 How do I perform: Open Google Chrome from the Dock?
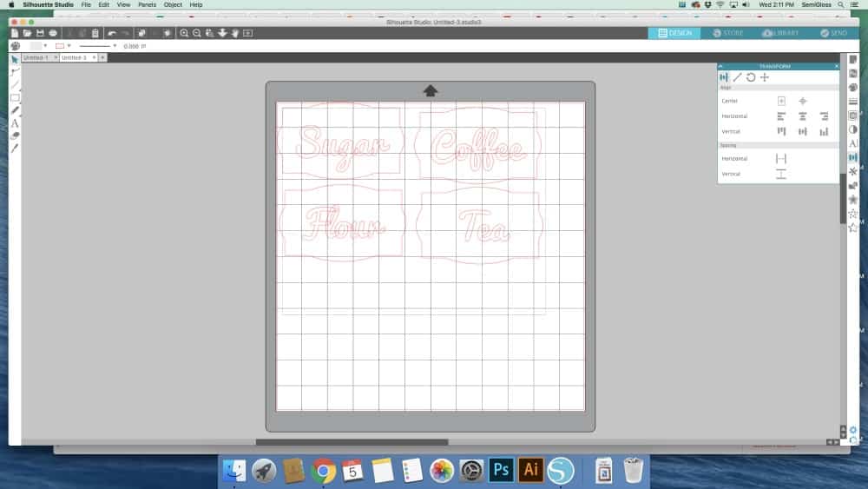(x=323, y=472)
